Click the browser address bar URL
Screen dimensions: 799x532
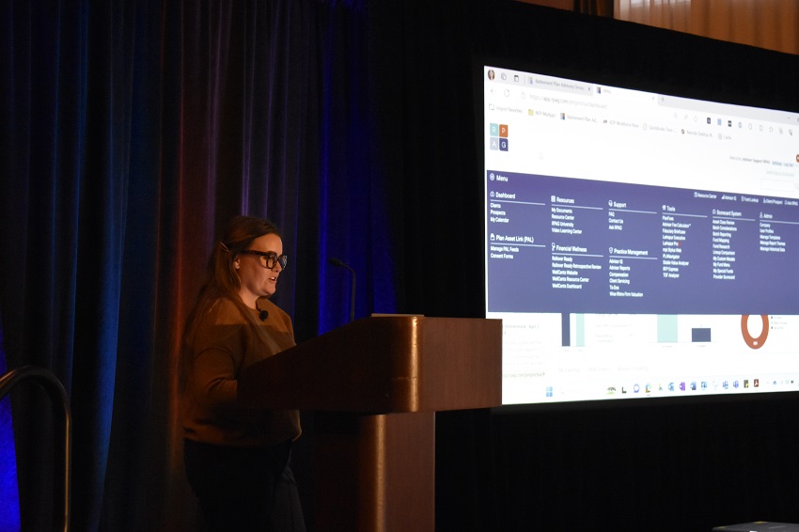(568, 101)
